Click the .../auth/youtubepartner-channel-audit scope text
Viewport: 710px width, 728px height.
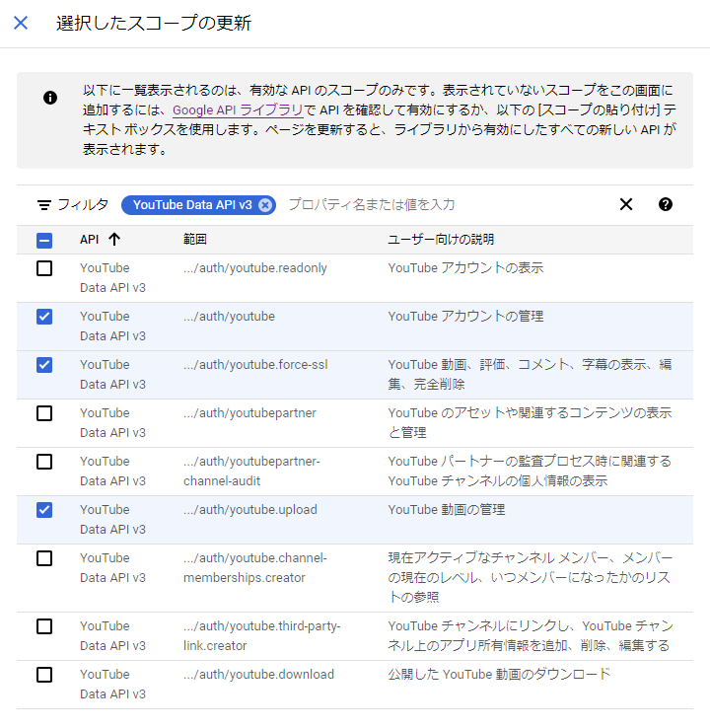[x=251, y=472]
